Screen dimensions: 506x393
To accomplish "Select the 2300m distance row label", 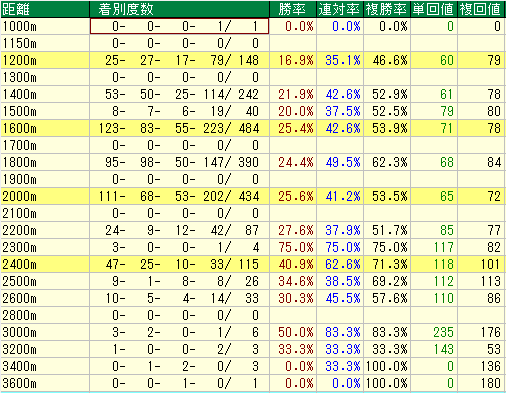I will click(19, 247).
